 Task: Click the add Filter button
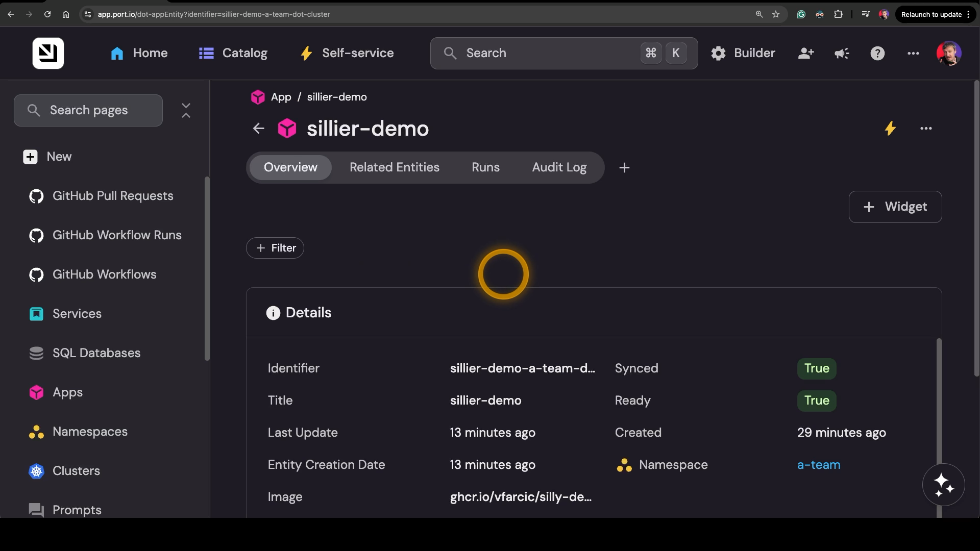(x=275, y=248)
